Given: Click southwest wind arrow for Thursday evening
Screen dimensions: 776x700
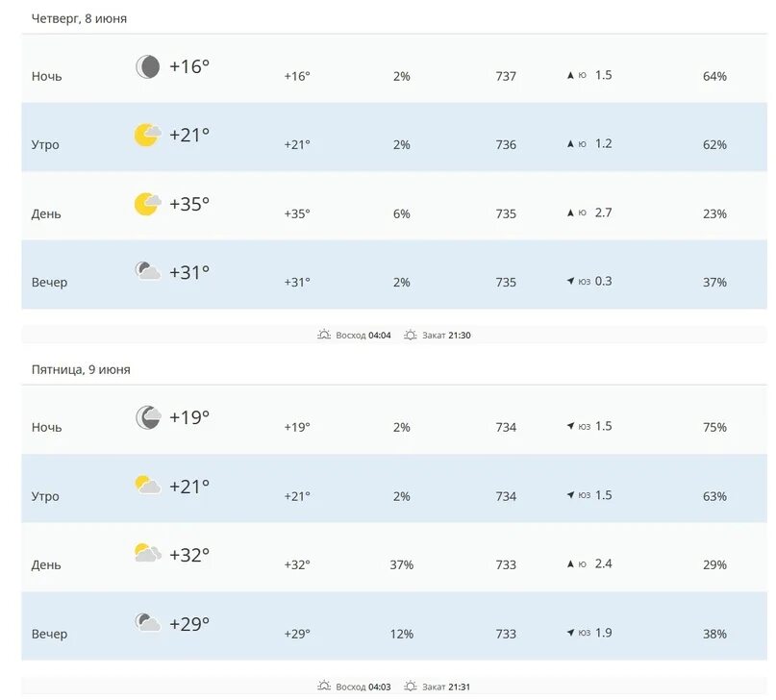Looking at the screenshot, I should pyautogui.click(x=570, y=281).
